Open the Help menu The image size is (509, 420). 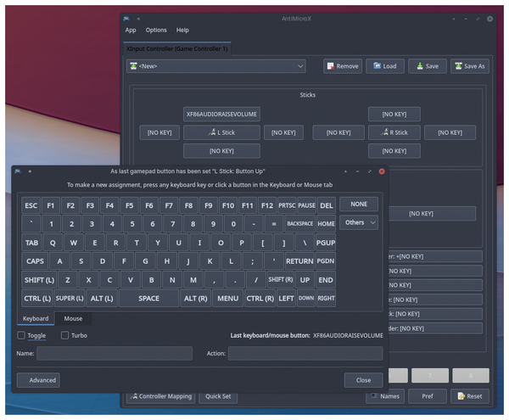tap(182, 31)
